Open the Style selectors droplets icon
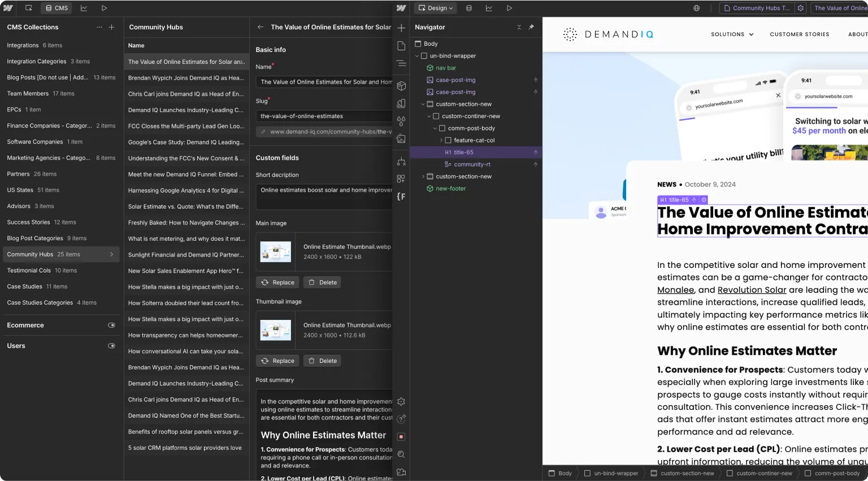The height and width of the screenshot is (481, 868). [401, 121]
